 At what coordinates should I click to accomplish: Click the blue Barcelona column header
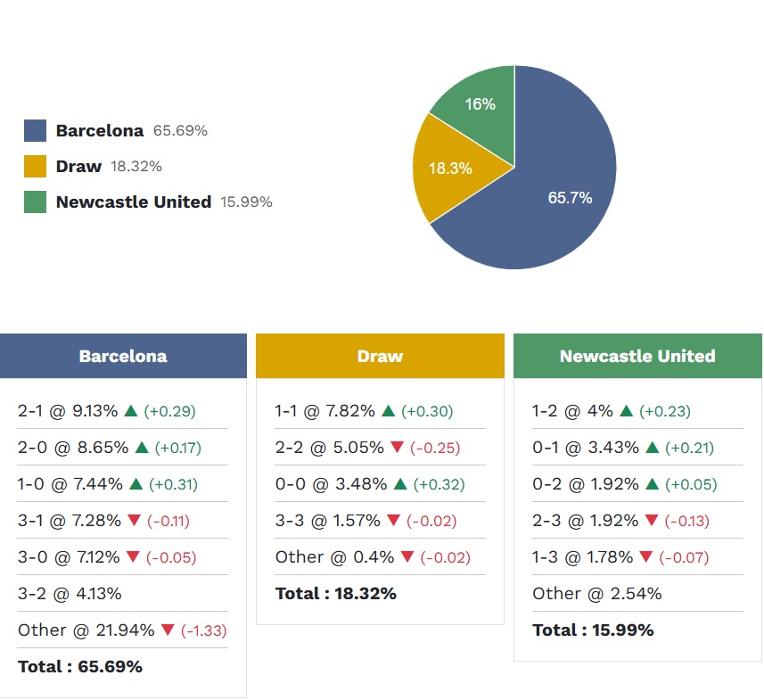coord(123,356)
